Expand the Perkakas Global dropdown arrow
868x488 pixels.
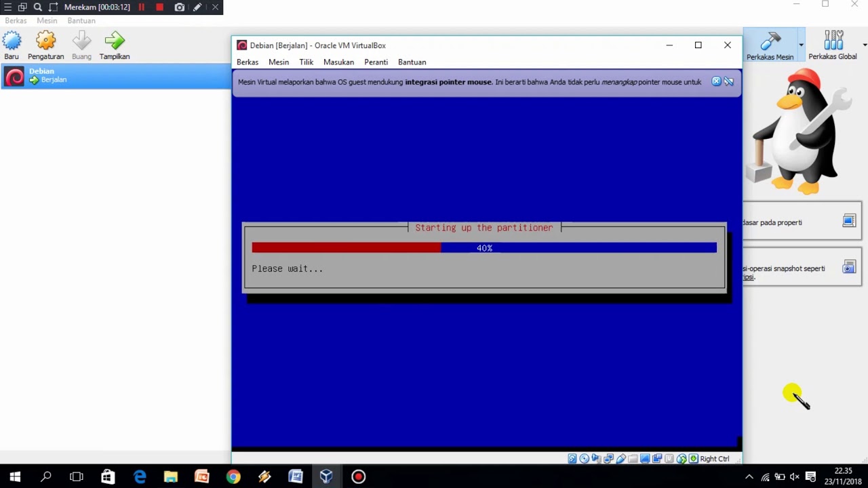[864, 45]
